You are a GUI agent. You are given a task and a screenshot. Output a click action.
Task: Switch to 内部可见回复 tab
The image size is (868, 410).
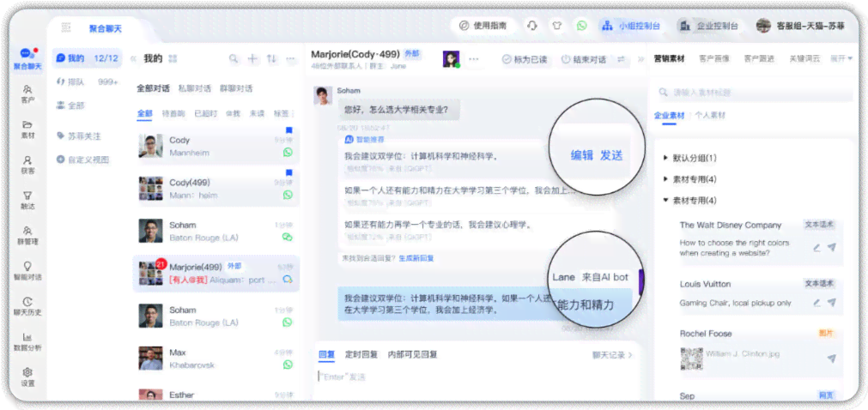click(x=412, y=354)
